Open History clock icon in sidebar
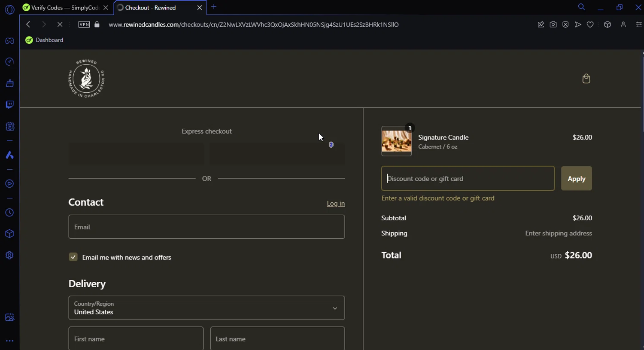 click(9, 213)
